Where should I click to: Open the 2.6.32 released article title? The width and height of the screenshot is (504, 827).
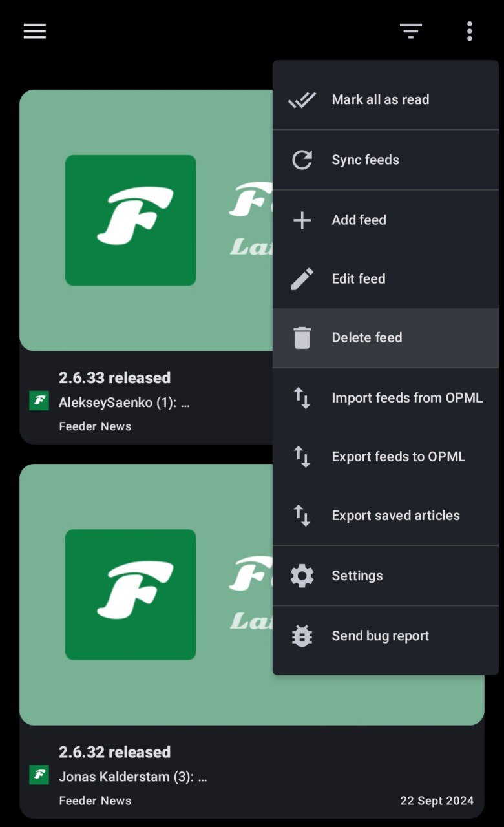pyautogui.click(x=114, y=752)
